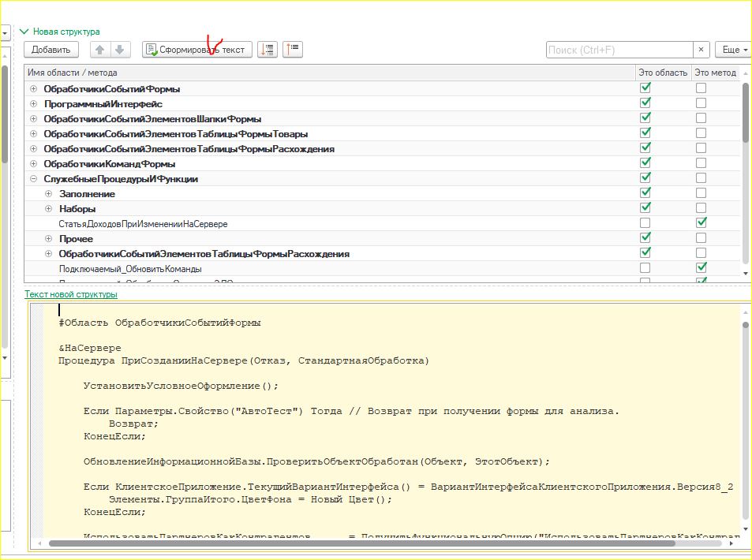
Task: Click the Это метод column header
Action: click(x=716, y=73)
